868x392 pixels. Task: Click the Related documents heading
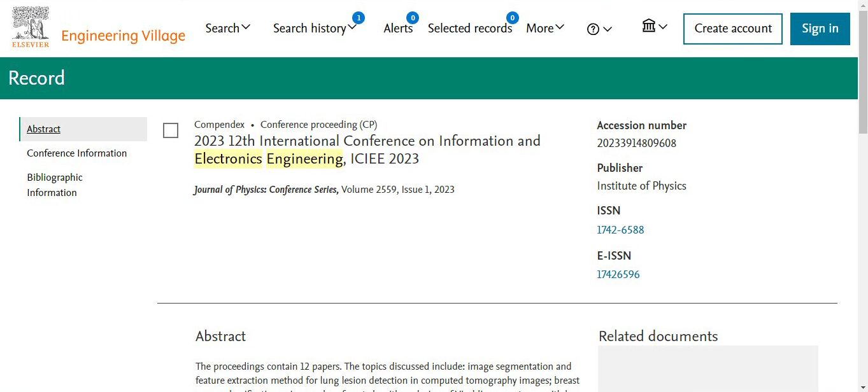point(658,336)
